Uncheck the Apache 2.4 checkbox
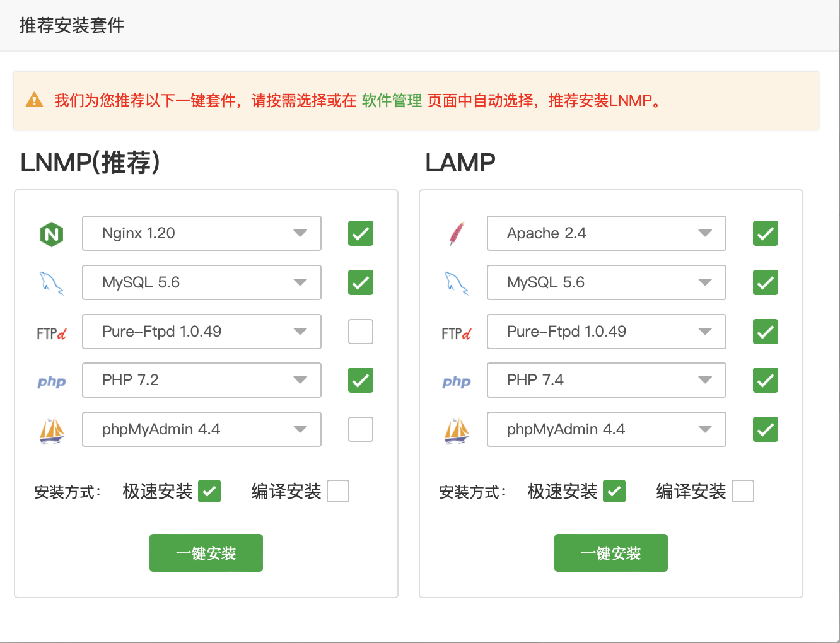 (765, 233)
